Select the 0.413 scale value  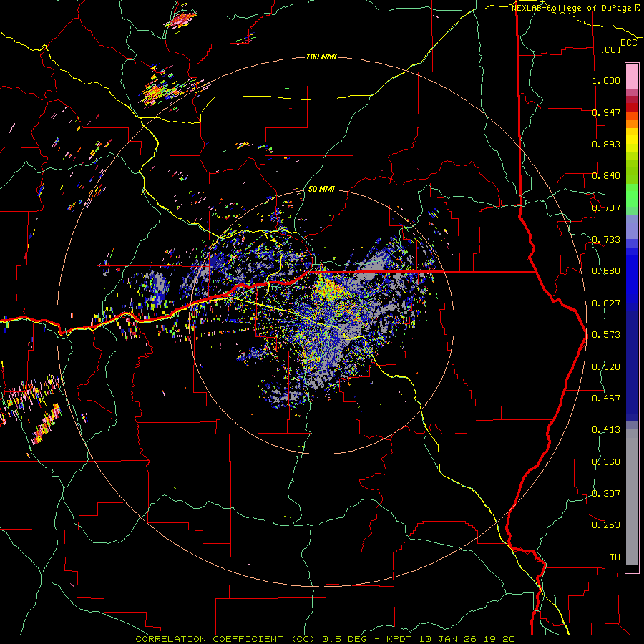pyautogui.click(x=606, y=430)
